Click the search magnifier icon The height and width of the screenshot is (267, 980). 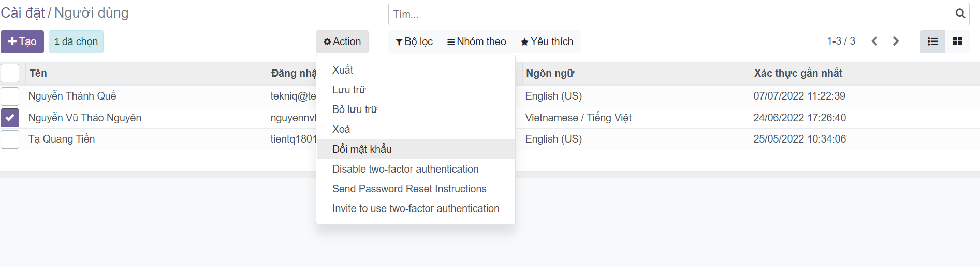pyautogui.click(x=960, y=14)
